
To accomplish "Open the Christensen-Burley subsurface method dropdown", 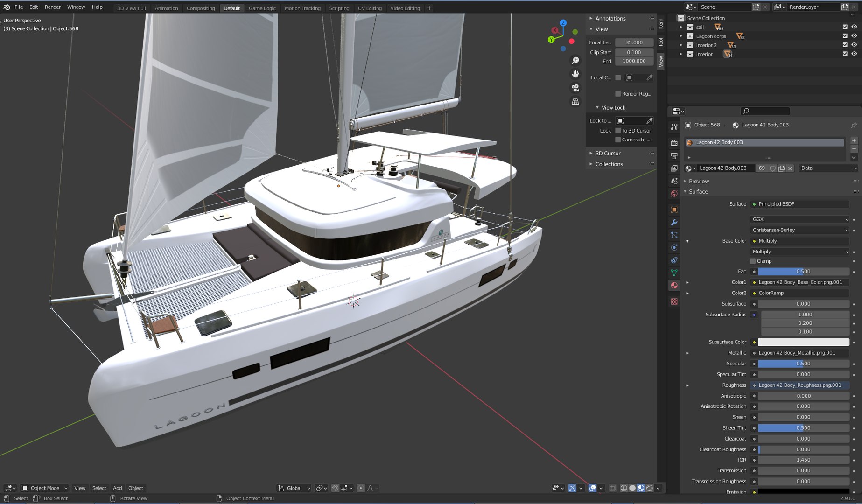I will (800, 230).
